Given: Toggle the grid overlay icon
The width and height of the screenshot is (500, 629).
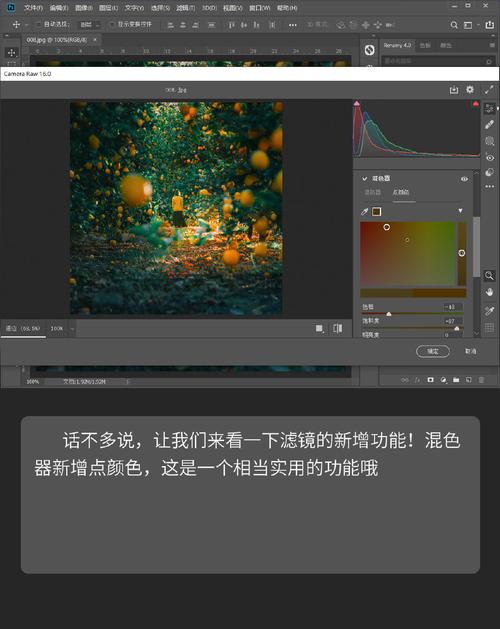Looking at the screenshot, I should coord(489,327).
